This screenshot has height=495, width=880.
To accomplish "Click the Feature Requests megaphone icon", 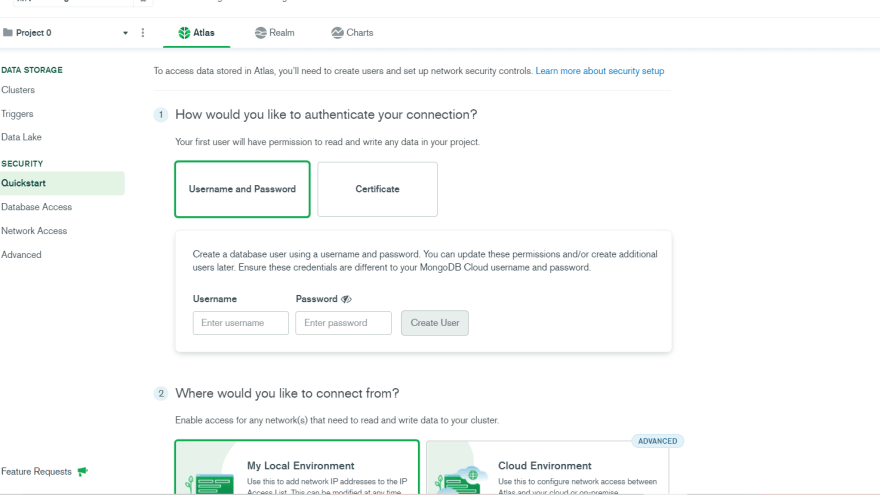I will (82, 471).
